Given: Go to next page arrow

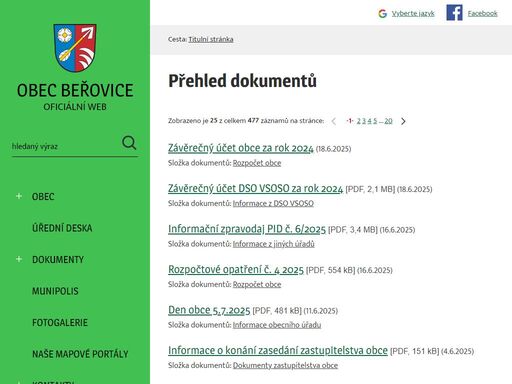Looking at the screenshot, I should [x=403, y=121].
